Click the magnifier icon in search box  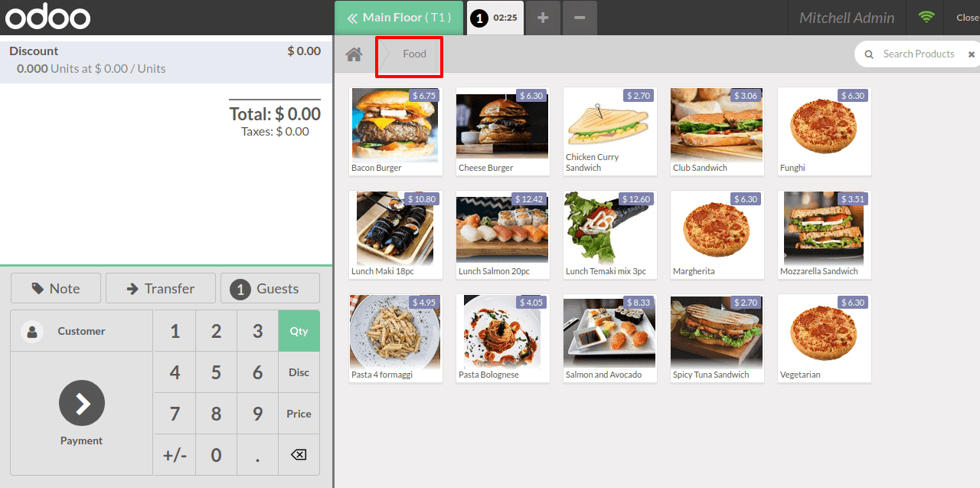(x=869, y=54)
